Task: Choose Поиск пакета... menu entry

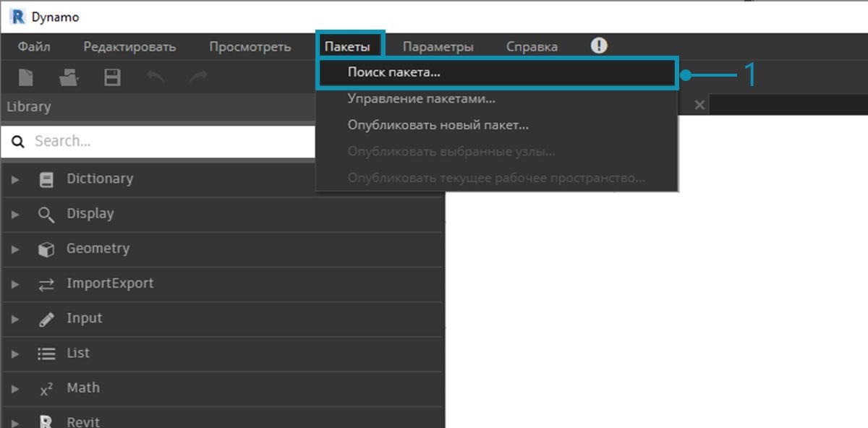Action: (x=497, y=72)
